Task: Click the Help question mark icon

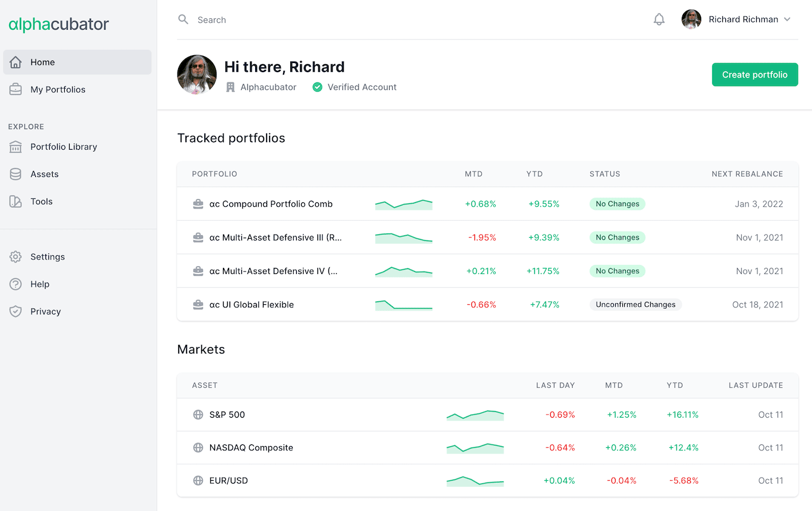Action: tap(16, 284)
